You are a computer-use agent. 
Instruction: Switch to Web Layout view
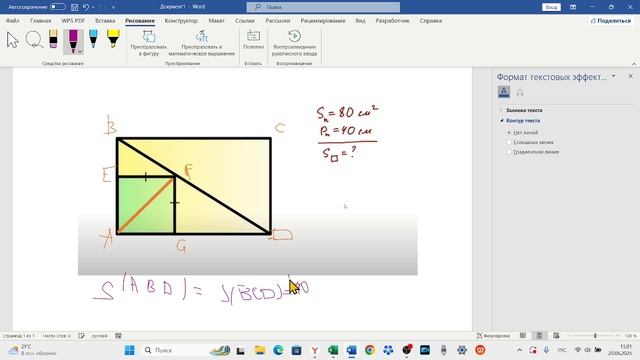coord(556,336)
